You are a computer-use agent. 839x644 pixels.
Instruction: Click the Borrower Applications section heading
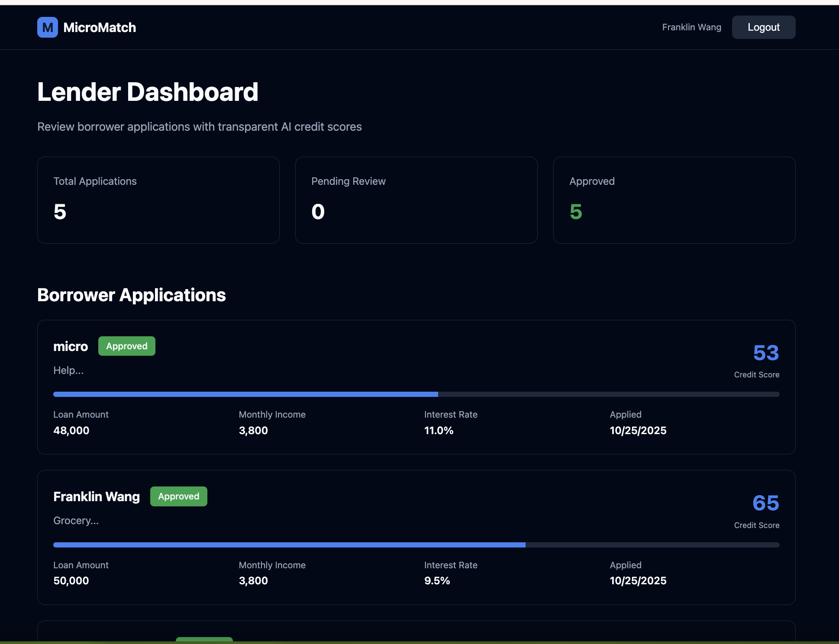pos(132,295)
